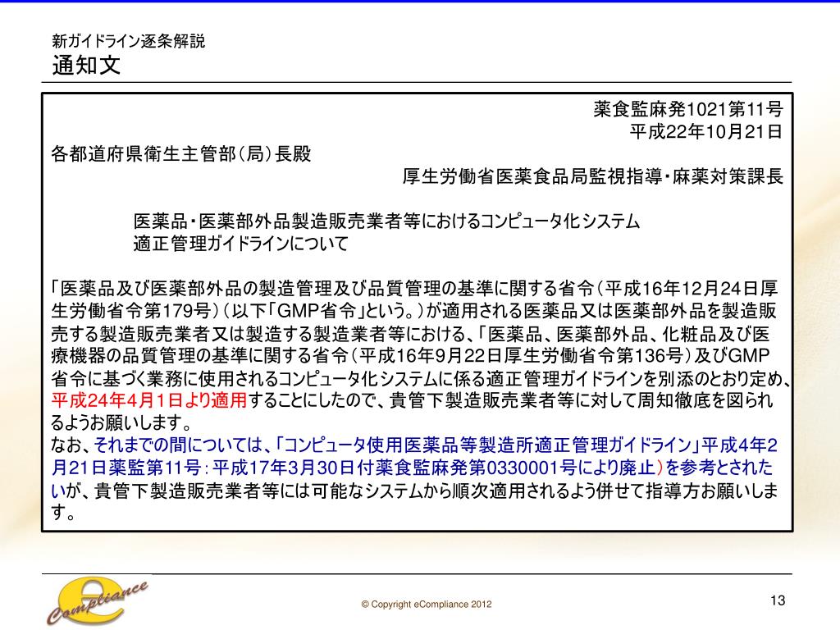Viewport: 840px width, 630px height.
Task: Click blue text starting それまでの間については
Action: (436, 445)
